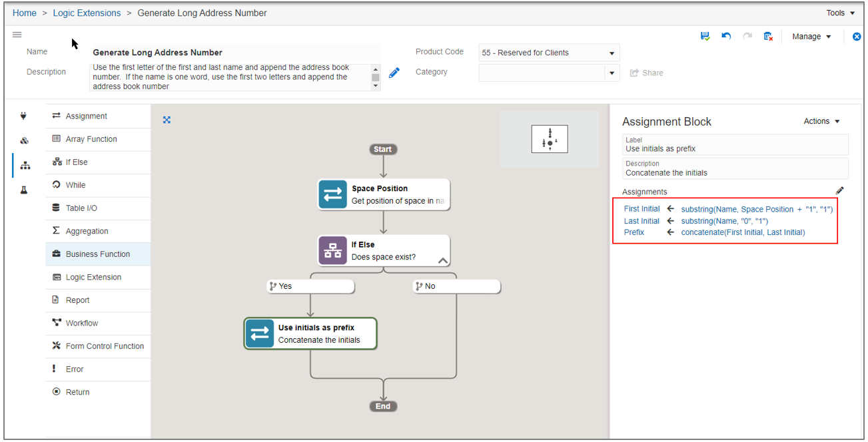The image size is (868, 442).
Task: Click the save and validate icon
Action: click(705, 37)
